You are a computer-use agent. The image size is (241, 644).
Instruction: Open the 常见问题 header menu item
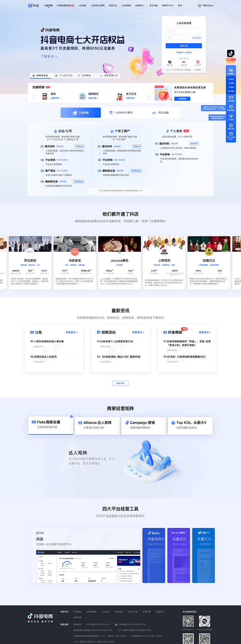tap(153, 5)
